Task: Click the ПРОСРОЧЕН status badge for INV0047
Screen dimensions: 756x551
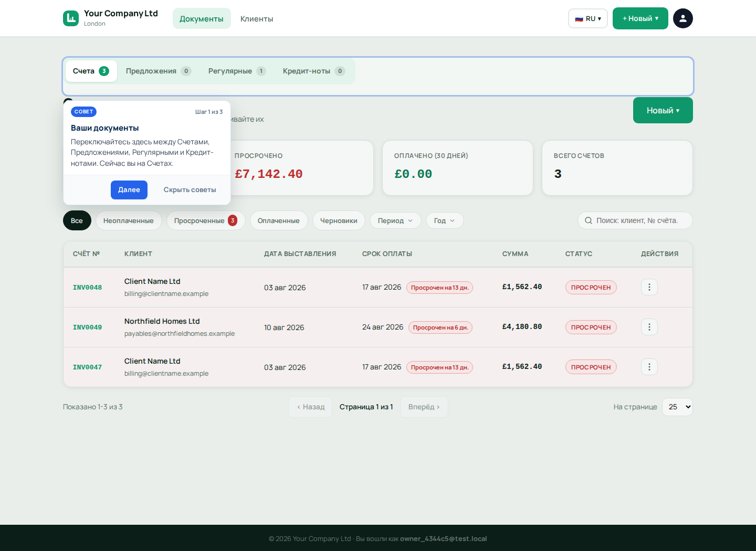Action: tap(591, 367)
